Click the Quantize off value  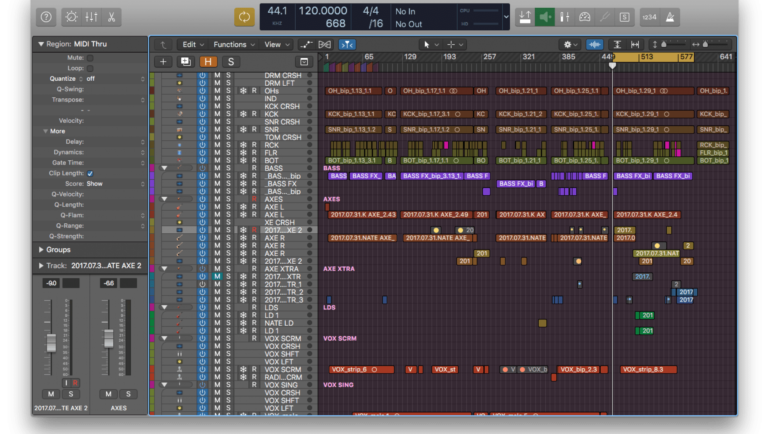point(91,79)
